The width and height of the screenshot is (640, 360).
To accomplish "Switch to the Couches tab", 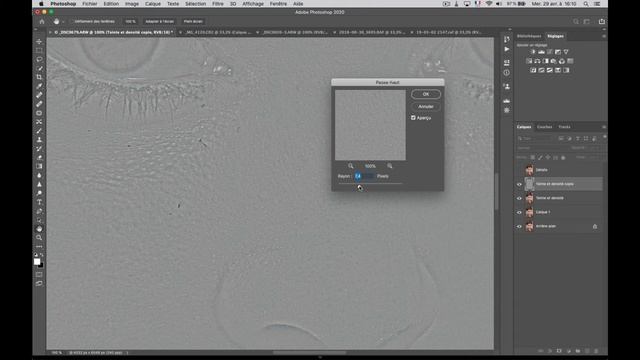I will [544, 127].
